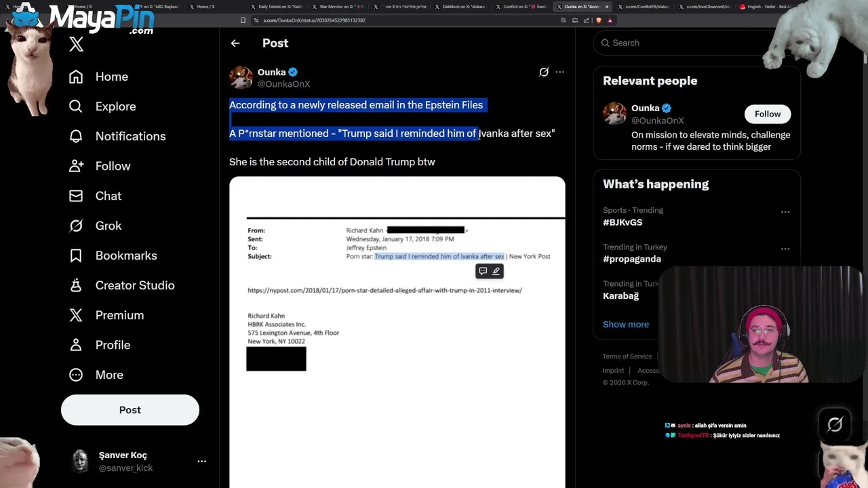Image resolution: width=868 pixels, height=488 pixels.
Task: Open Profile from the sidebar
Action: click(x=99, y=345)
